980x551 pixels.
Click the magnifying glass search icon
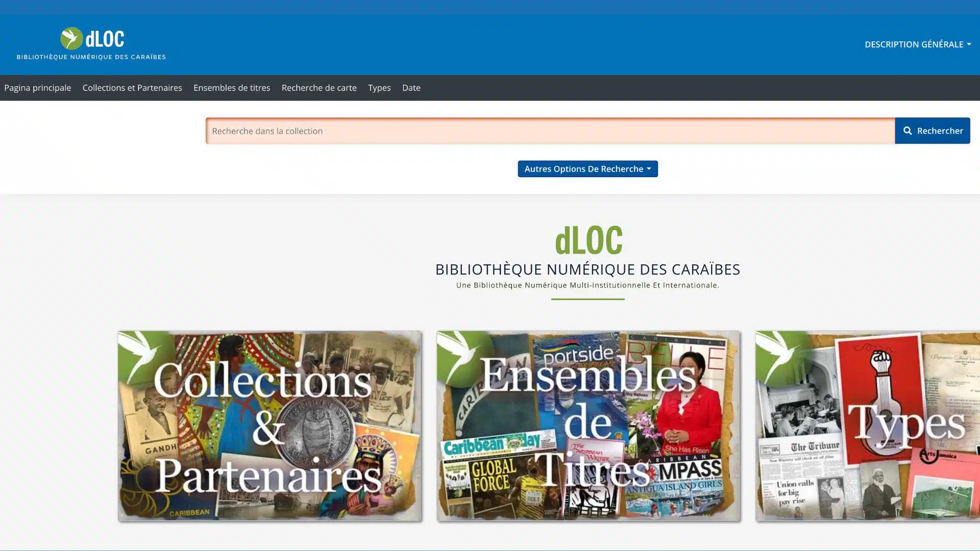click(x=907, y=131)
